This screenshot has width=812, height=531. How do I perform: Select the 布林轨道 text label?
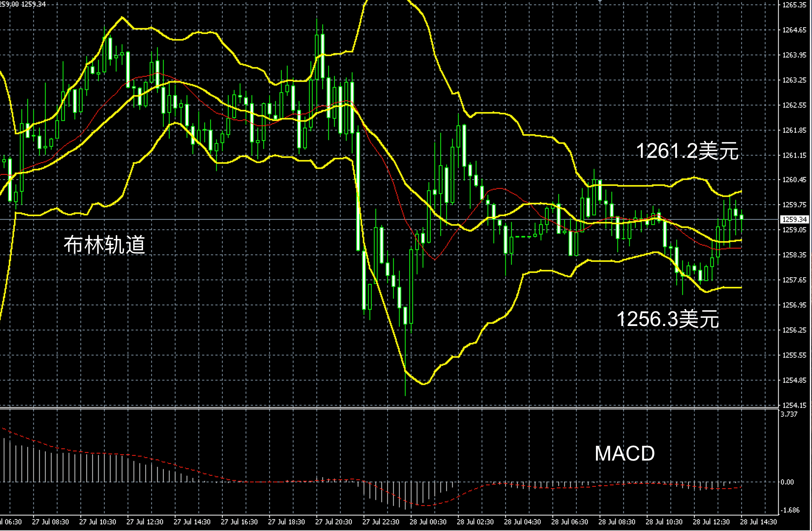(104, 244)
